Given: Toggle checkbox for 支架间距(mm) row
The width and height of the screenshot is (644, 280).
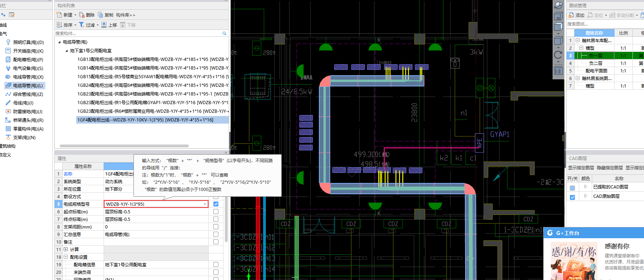Looking at the screenshot, I should [x=216, y=227].
